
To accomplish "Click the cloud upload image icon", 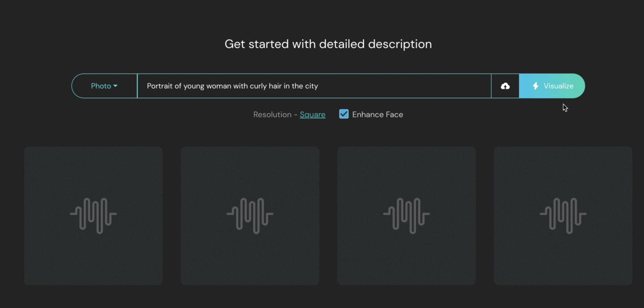I will click(505, 86).
